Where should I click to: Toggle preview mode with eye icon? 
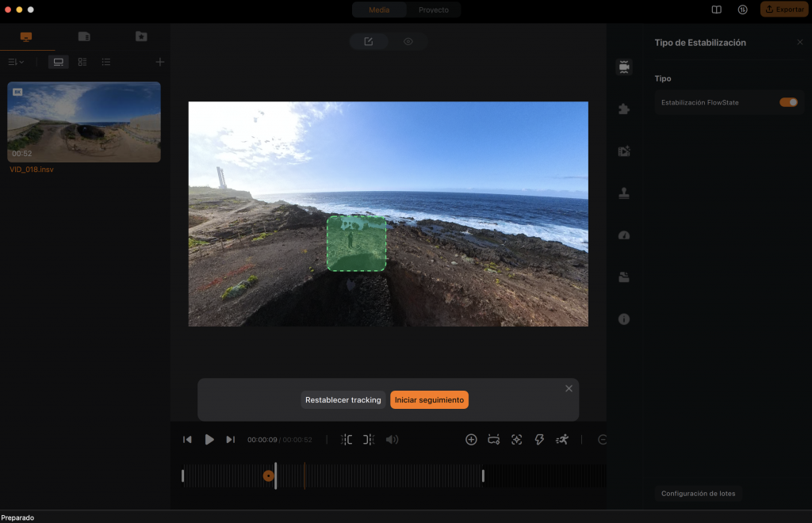408,41
